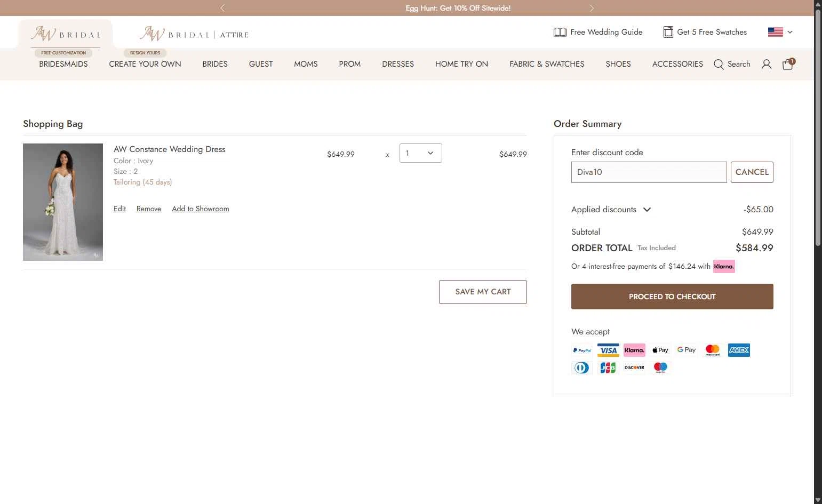This screenshot has height=504, width=822.
Task: Click the American Express payment icon
Action: click(x=739, y=350)
